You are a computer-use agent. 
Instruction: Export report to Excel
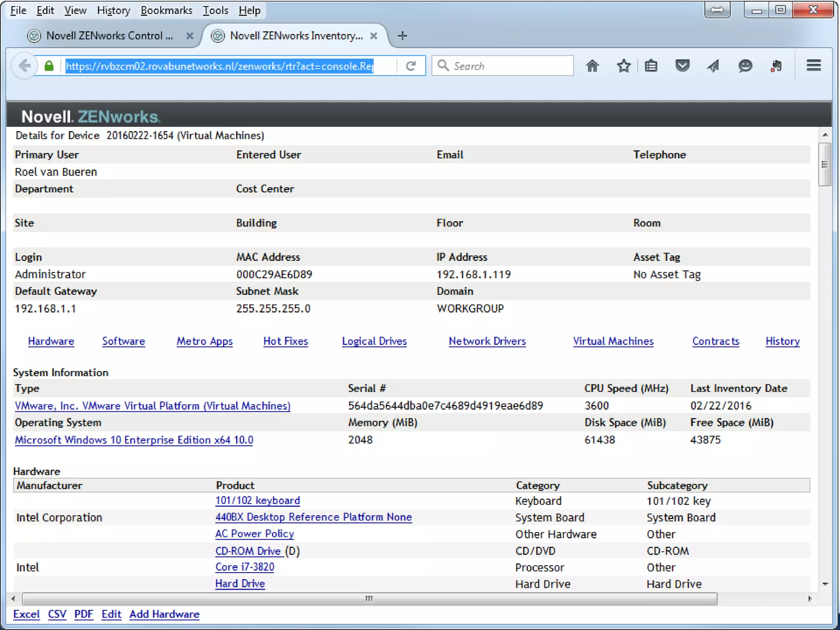click(26, 614)
